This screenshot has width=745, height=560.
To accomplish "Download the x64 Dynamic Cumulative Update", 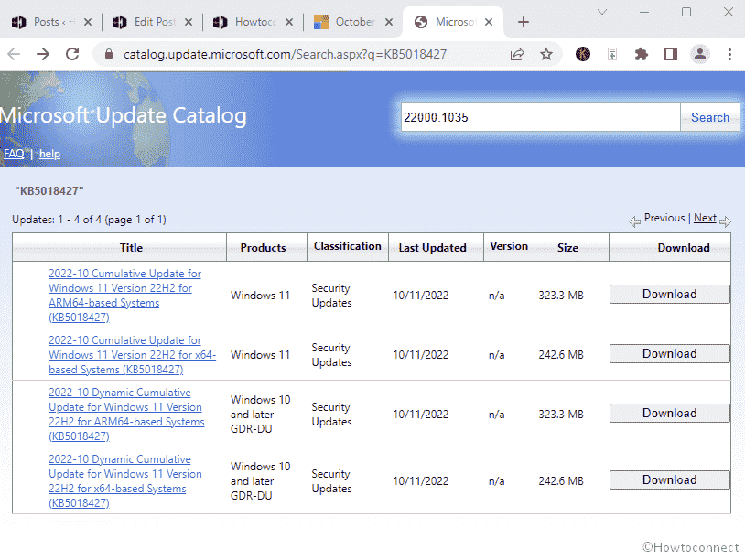I will click(669, 480).
